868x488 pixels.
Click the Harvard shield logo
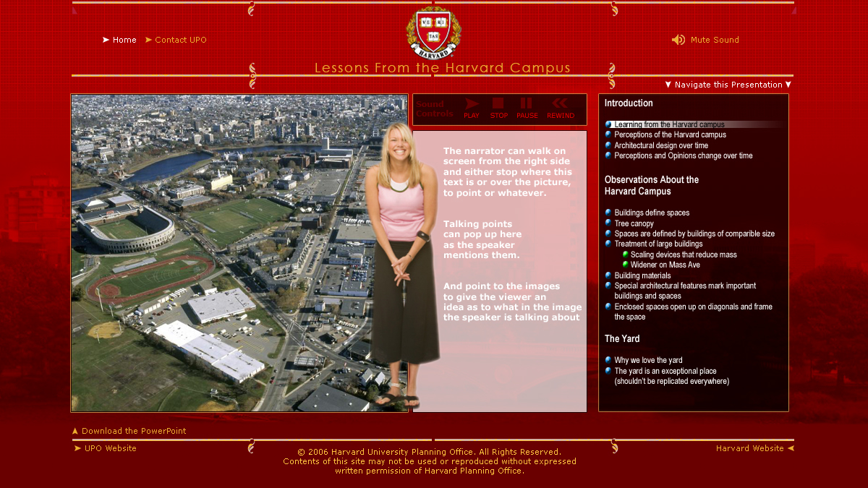(x=433, y=33)
